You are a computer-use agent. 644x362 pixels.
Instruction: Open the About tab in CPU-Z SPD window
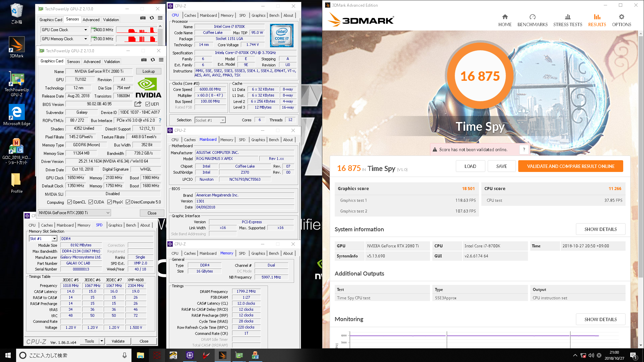(145, 225)
